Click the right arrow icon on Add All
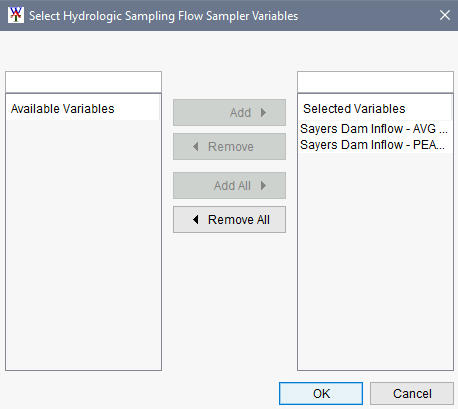 point(263,185)
